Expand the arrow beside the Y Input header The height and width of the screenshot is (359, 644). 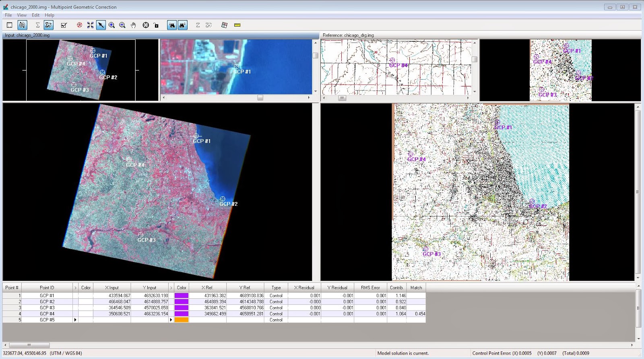coord(171,287)
